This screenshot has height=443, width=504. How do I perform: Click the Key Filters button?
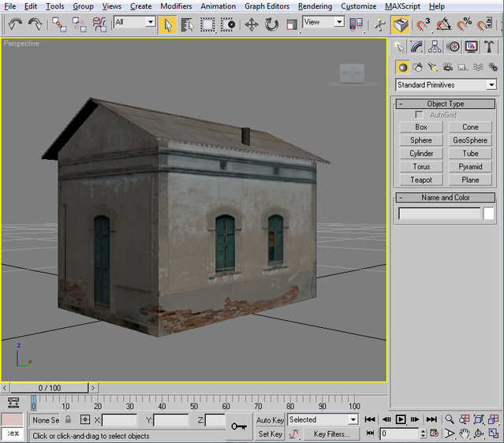point(331,434)
